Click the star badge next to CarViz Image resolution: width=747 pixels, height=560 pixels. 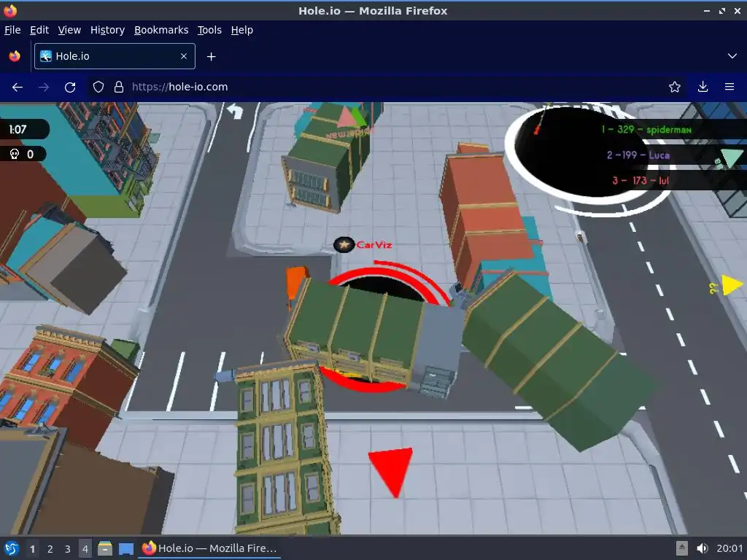[344, 245]
